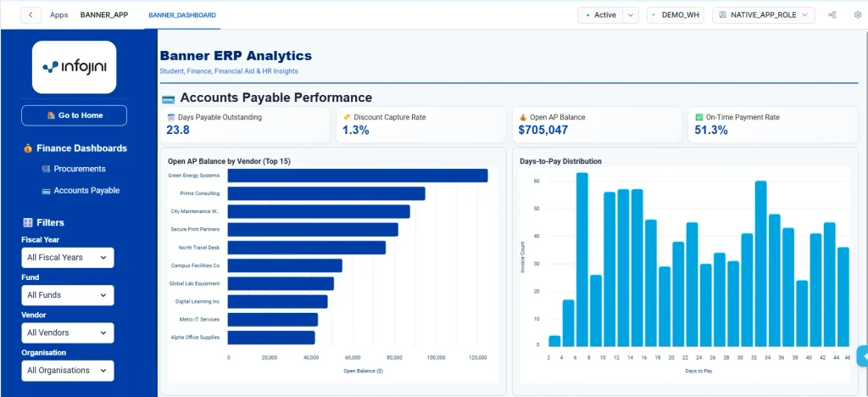Select the DEMO_WH warehouse selector

coord(676,15)
